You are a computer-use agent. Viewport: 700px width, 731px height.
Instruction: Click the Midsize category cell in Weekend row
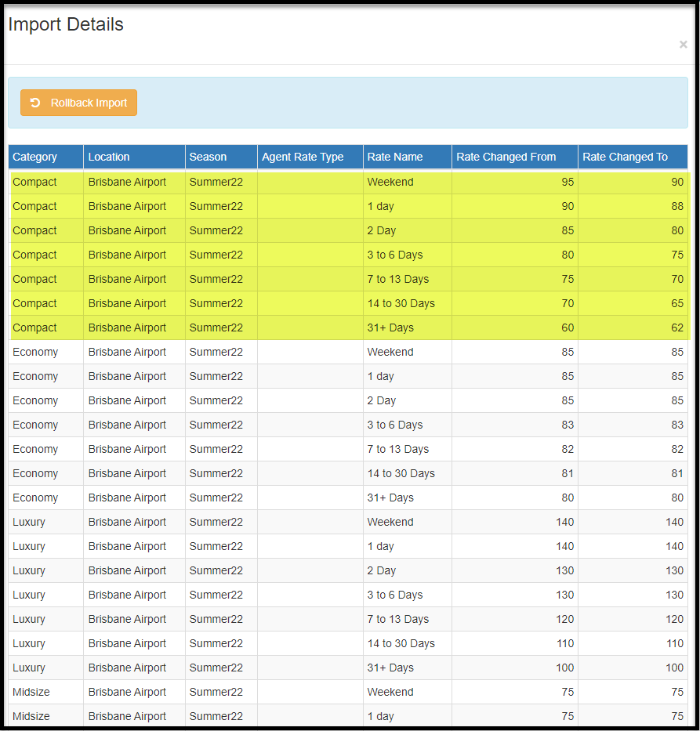(x=45, y=691)
